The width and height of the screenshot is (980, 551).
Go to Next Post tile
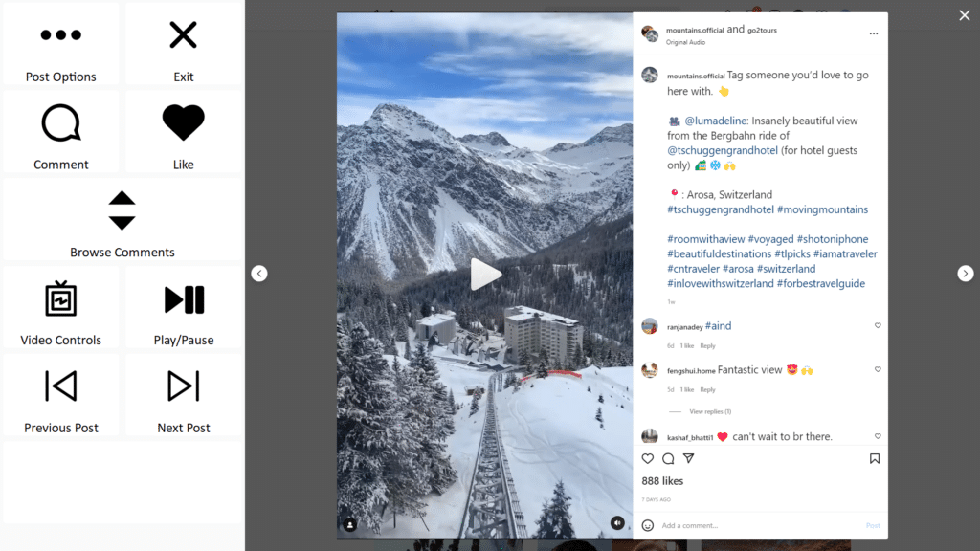click(x=183, y=395)
